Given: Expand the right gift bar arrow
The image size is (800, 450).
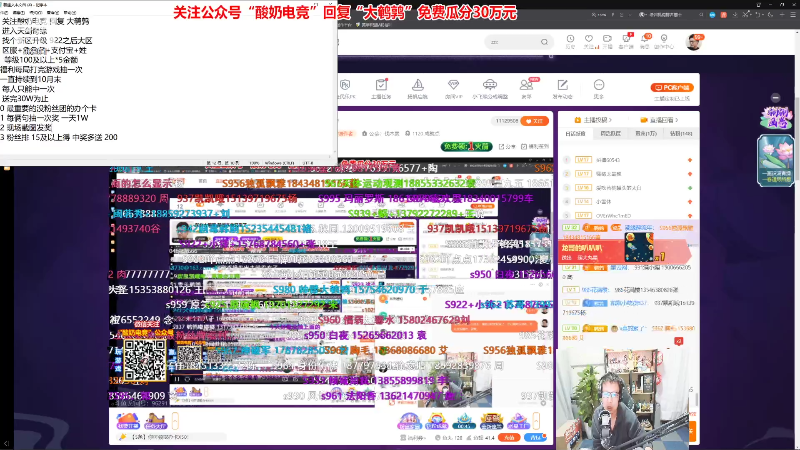Looking at the screenshot, I should point(536,421).
